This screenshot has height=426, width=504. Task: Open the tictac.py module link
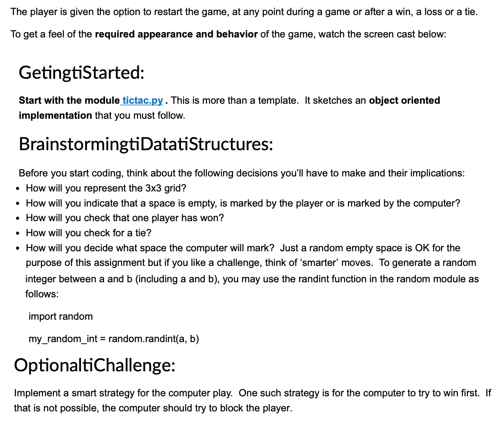143,101
